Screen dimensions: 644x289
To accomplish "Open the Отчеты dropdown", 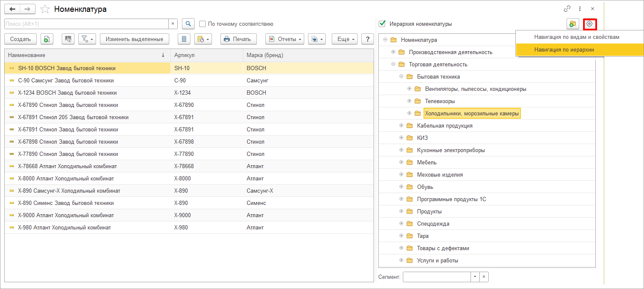I will pos(285,39).
